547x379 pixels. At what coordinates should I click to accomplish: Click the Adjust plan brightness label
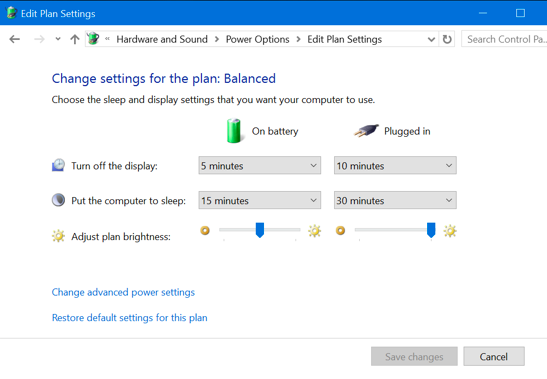[121, 237]
